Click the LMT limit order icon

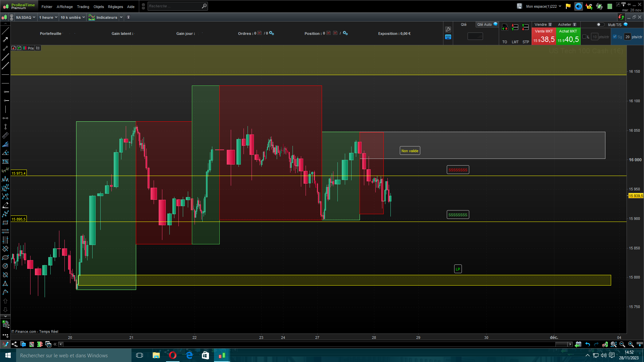coord(515,27)
